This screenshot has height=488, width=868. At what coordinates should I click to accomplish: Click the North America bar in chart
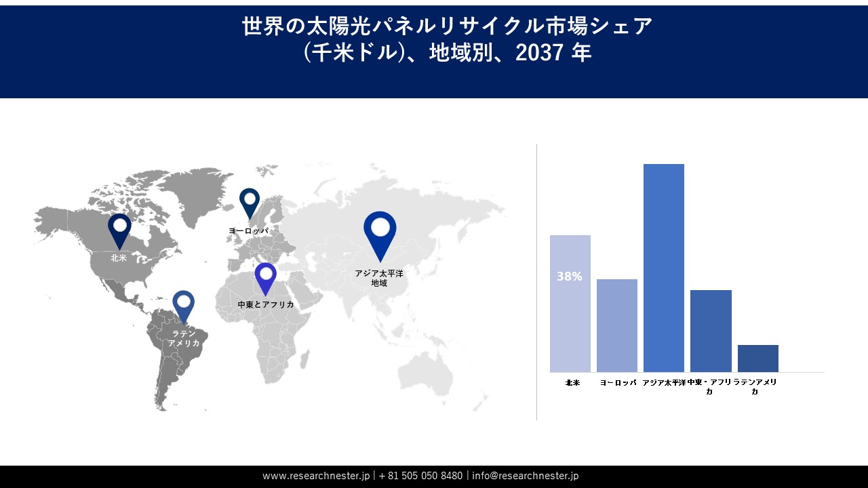click(570, 304)
